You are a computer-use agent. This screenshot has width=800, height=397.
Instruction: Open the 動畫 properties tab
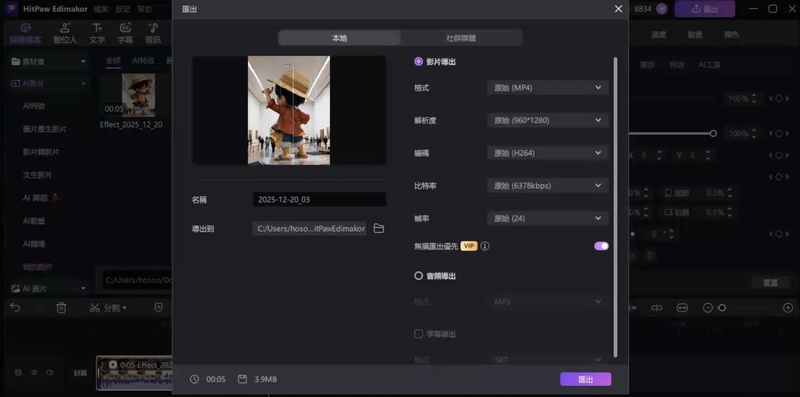click(x=695, y=35)
